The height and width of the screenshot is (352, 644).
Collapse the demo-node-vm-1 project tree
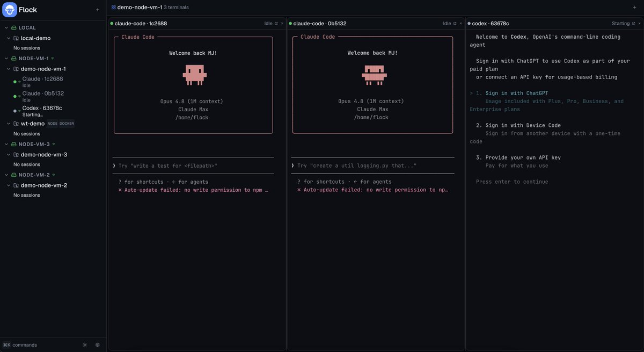[x=8, y=69]
